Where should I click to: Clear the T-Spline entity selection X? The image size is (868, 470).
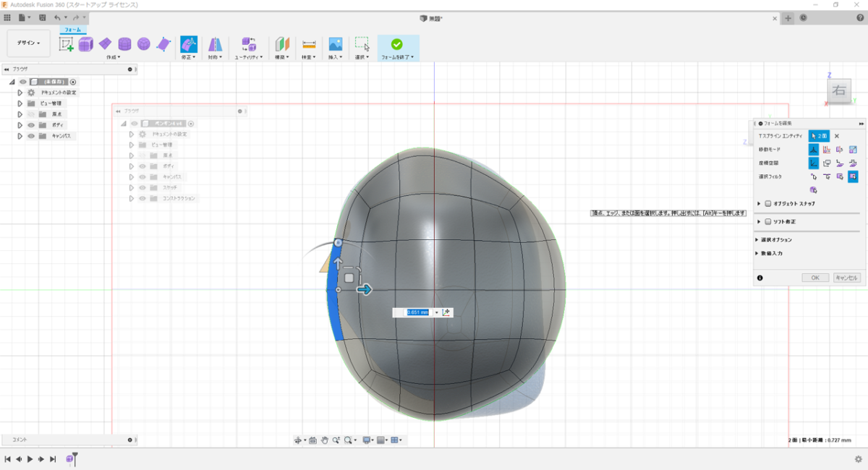point(837,136)
